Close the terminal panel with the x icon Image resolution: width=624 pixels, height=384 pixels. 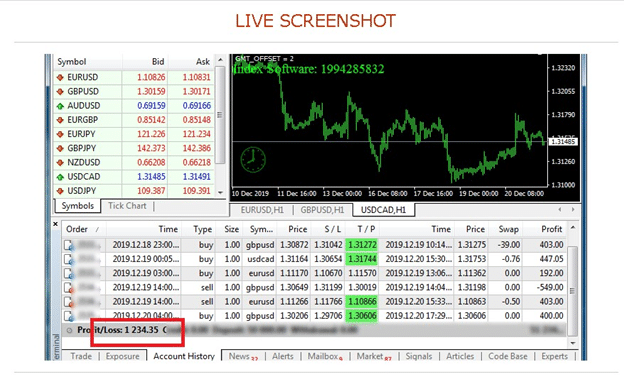56,224
